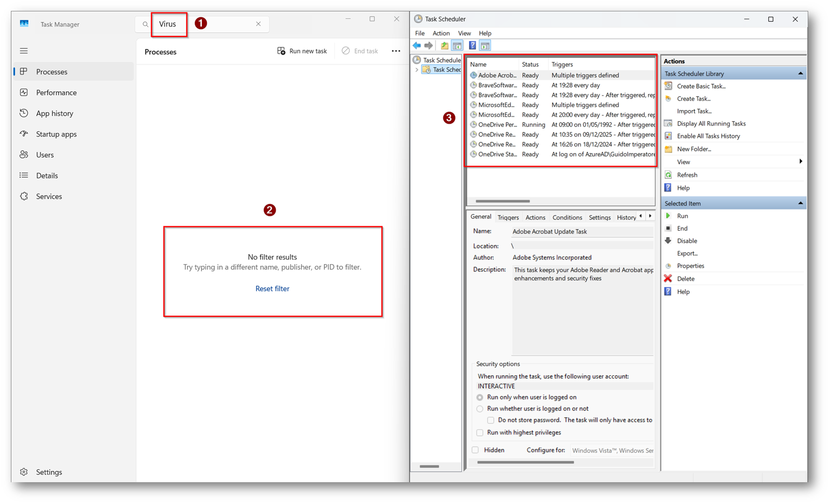Screen dimensions: 830x504
Task: Click the Enable All Tasks History icon
Action: pyautogui.click(x=668, y=136)
